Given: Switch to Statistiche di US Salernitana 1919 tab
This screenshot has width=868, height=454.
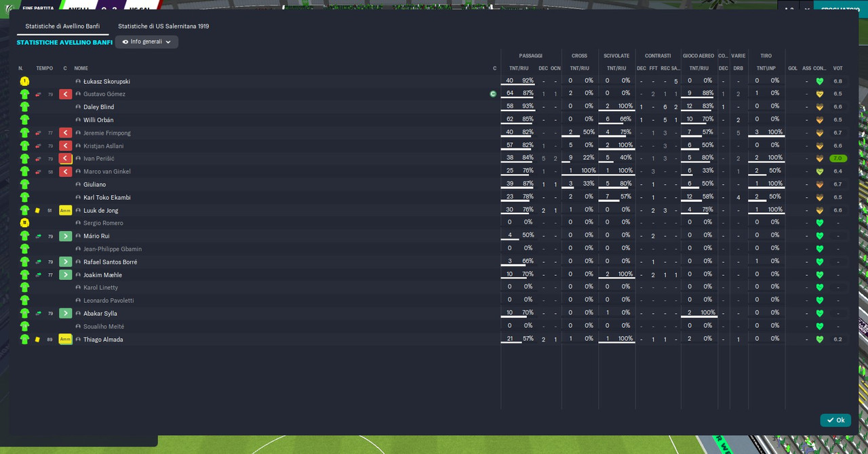Looking at the screenshot, I should click(x=163, y=26).
